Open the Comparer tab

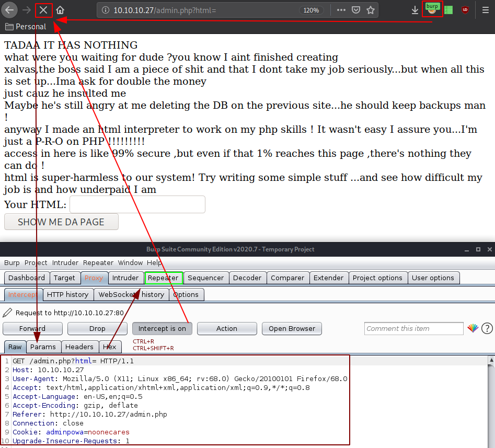(287, 278)
